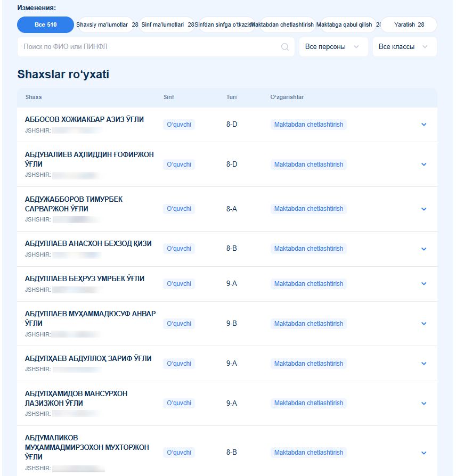Click 'Maktabdan chetlashtirish' tag for АБДУВАЛИЕВ АҲЛИДДИН

pos(308,164)
